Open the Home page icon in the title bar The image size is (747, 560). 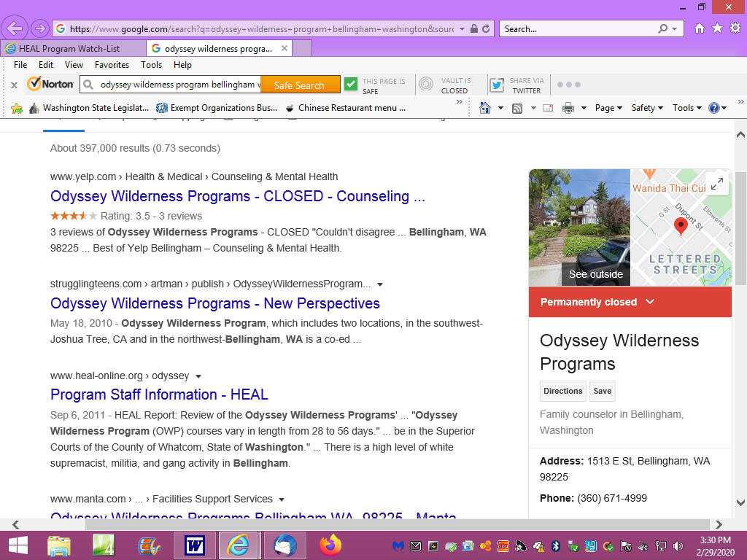(x=700, y=28)
